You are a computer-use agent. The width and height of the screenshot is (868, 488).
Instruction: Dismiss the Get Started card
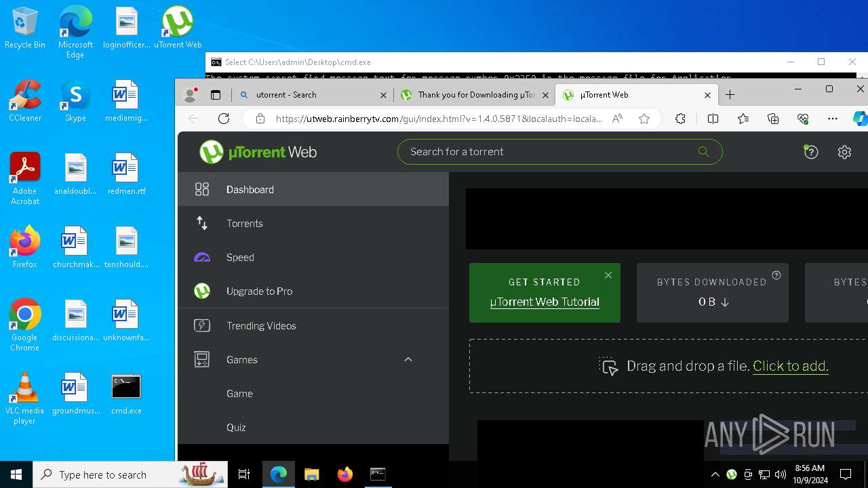click(608, 275)
